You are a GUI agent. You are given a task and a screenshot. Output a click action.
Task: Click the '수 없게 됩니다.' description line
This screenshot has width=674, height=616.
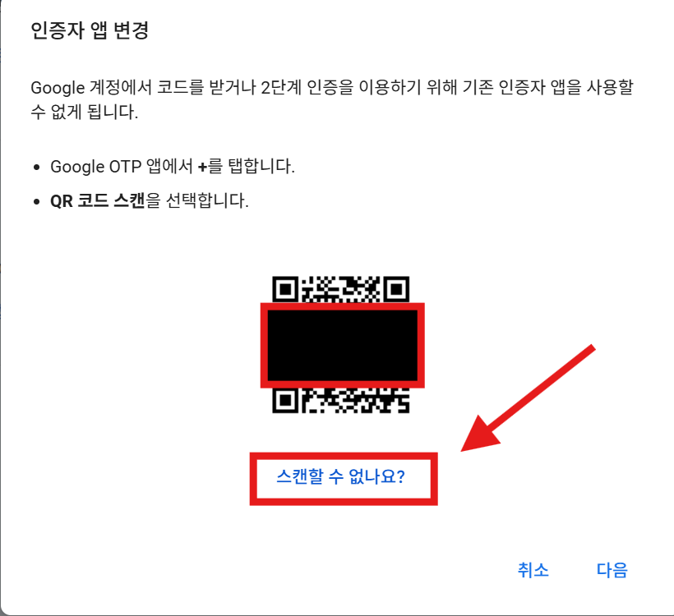(84, 113)
